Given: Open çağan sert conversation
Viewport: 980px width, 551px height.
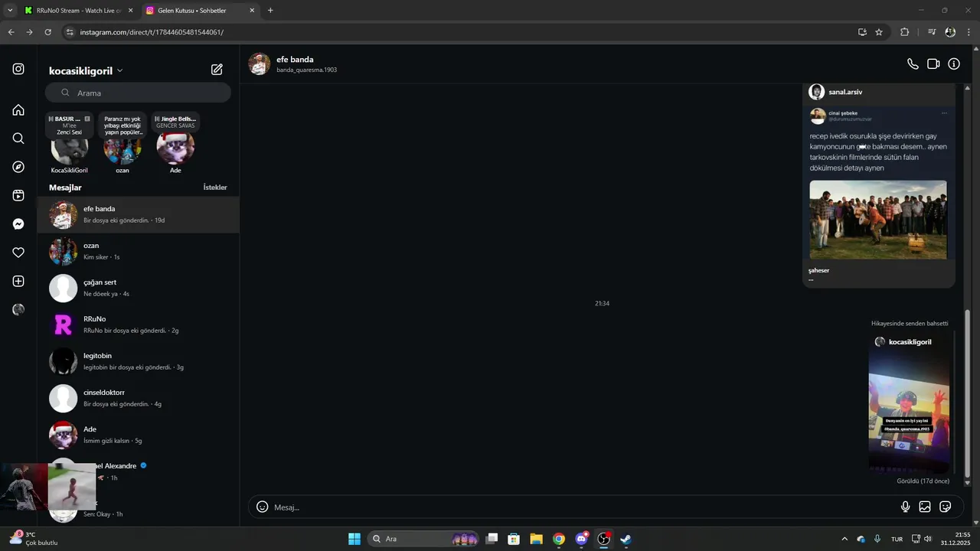Looking at the screenshot, I should 138,288.
